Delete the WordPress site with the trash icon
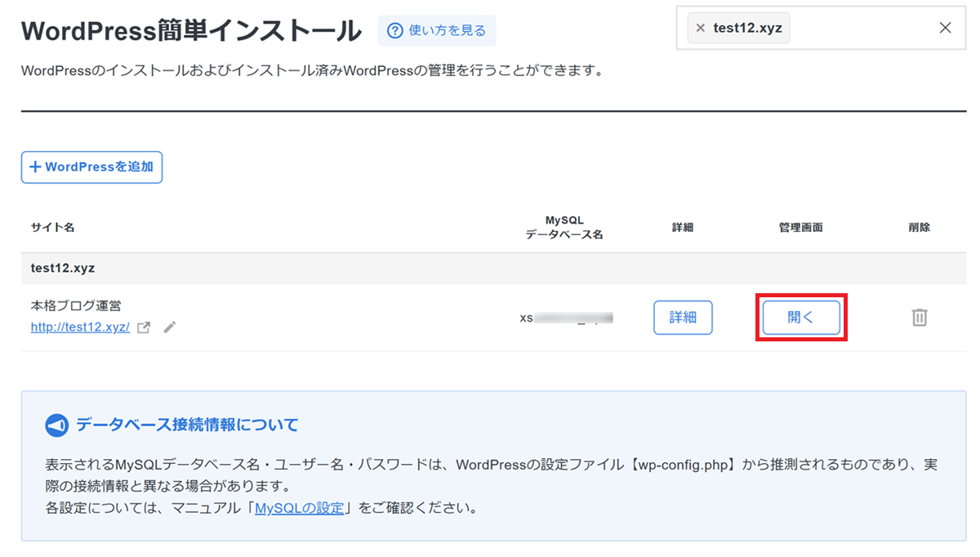The height and width of the screenshot is (557, 980). pos(919,318)
